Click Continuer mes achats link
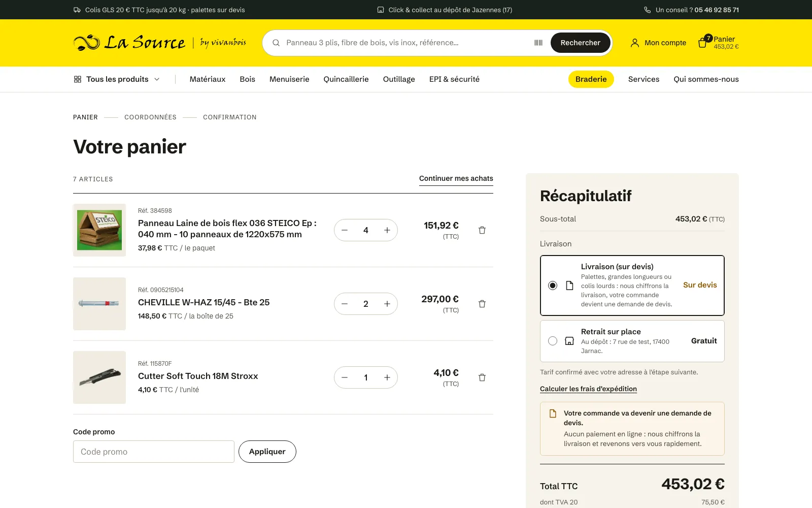Viewport: 812px width, 508px height. (456, 179)
